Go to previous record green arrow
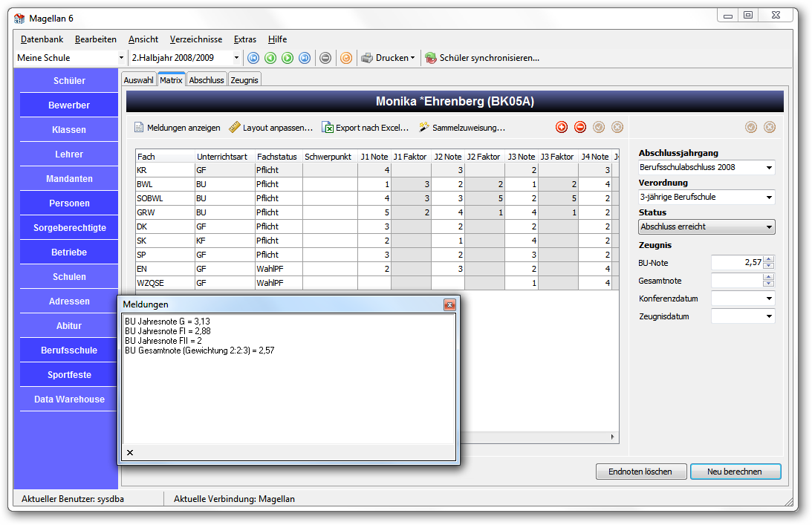812x525 pixels. (270, 58)
